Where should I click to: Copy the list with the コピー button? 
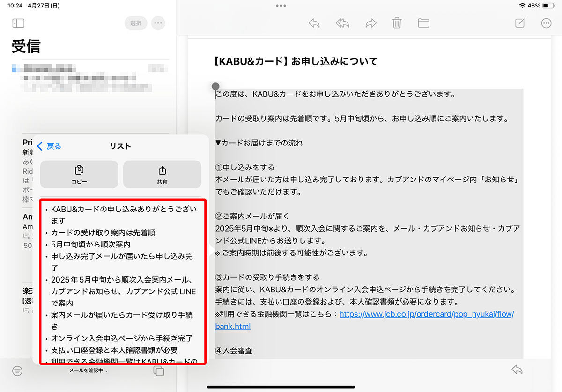79,174
